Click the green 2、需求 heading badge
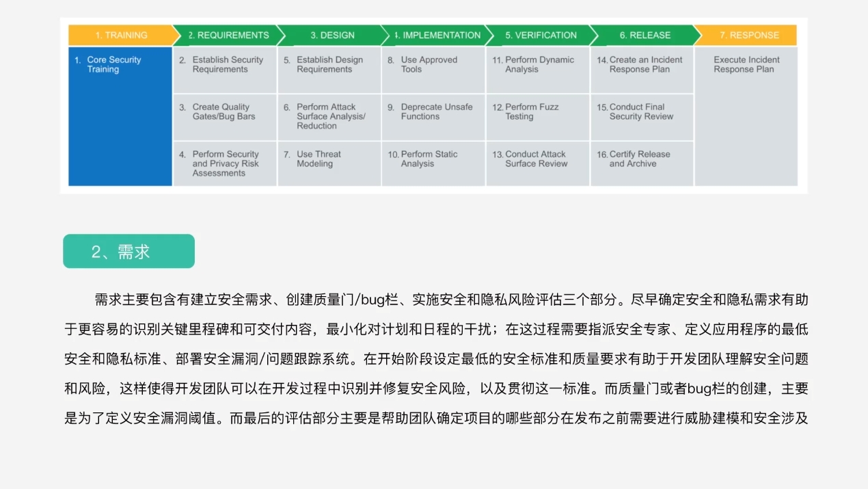Viewport: 868px width, 489px height. [x=128, y=251]
